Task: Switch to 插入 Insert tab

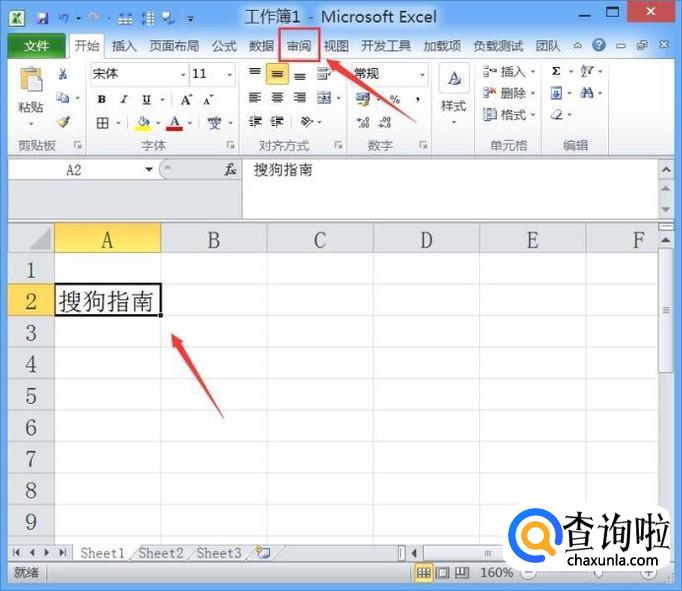Action: (x=124, y=46)
